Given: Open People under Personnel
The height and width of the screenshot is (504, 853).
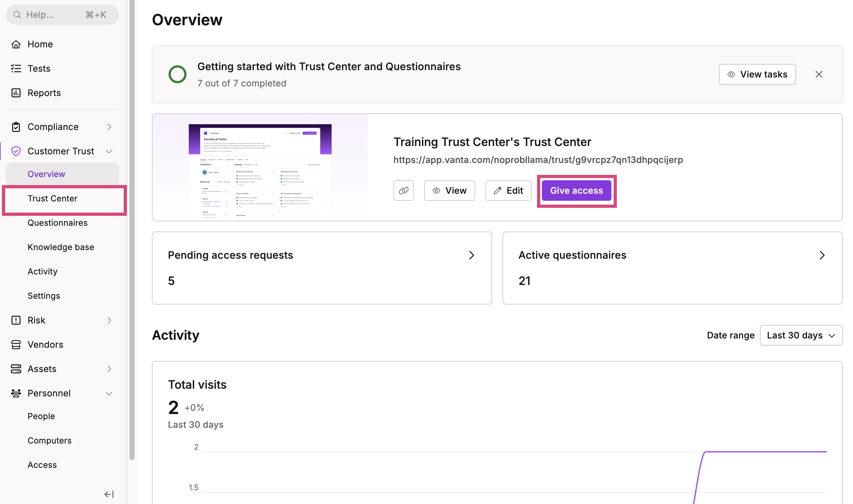Looking at the screenshot, I should point(62,416).
